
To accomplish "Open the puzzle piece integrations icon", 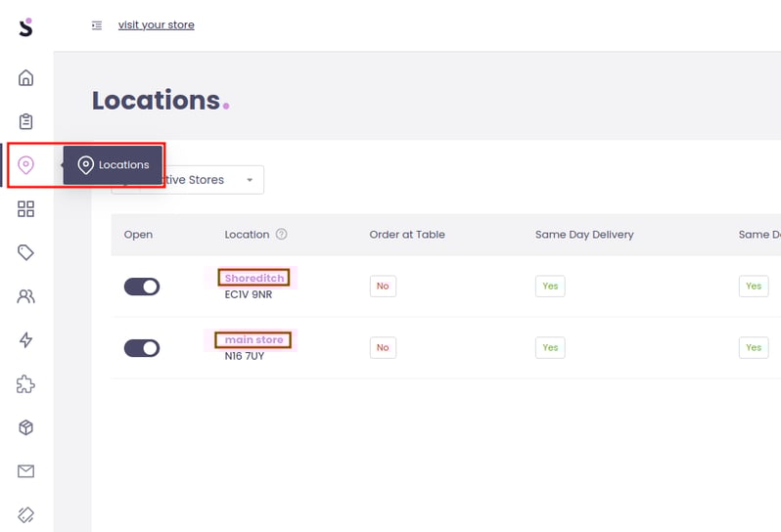I will (x=26, y=384).
